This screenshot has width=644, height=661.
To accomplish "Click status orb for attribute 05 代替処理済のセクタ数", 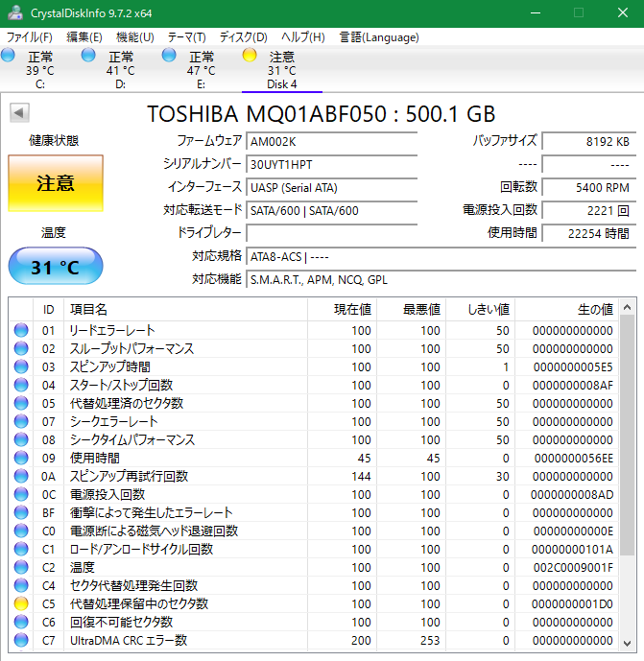I will 21,403.
